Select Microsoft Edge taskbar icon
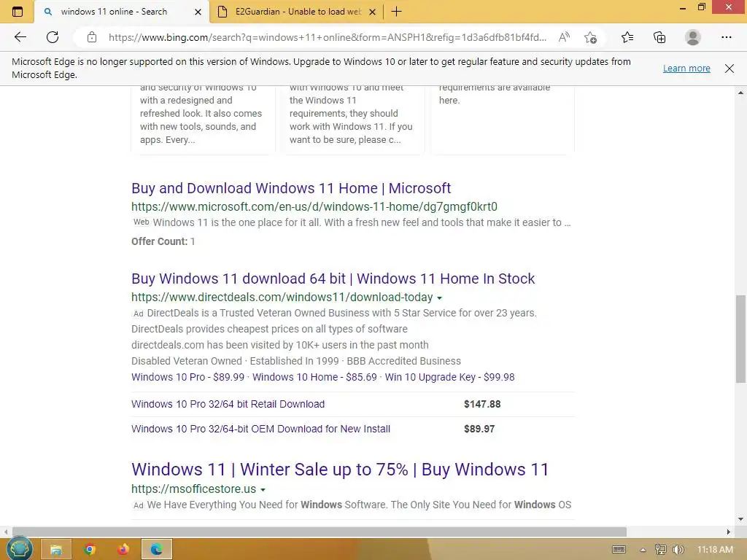 [156, 550]
